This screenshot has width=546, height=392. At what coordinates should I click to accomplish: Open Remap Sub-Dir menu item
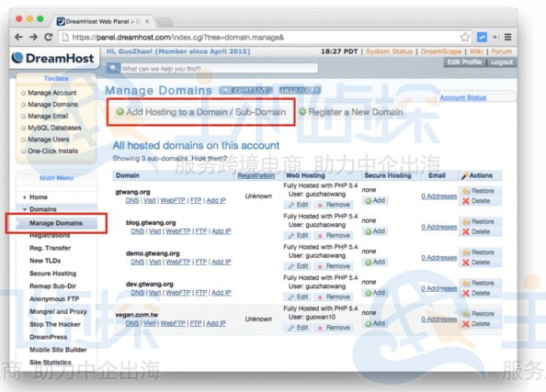point(53,286)
